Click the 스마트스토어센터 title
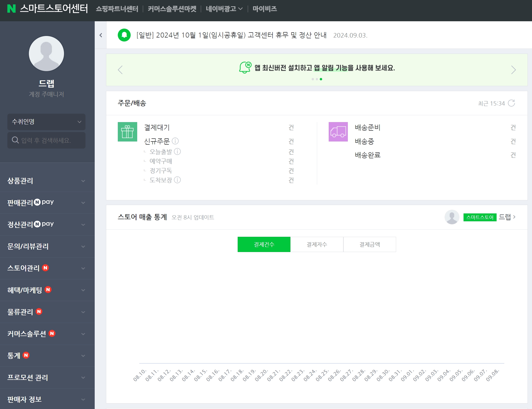532x409 pixels. (54, 9)
